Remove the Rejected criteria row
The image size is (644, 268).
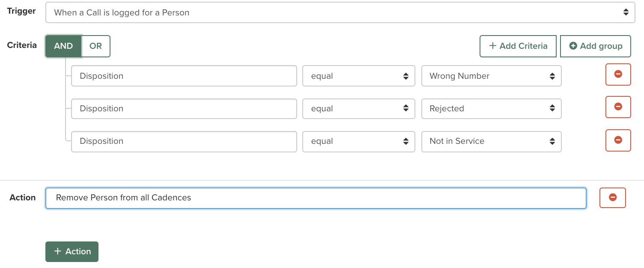[x=618, y=107]
